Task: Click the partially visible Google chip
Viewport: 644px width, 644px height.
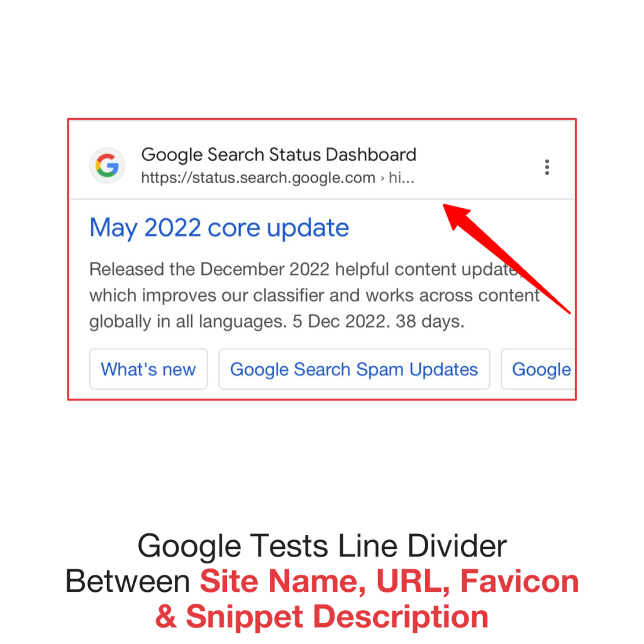Action: [538, 369]
